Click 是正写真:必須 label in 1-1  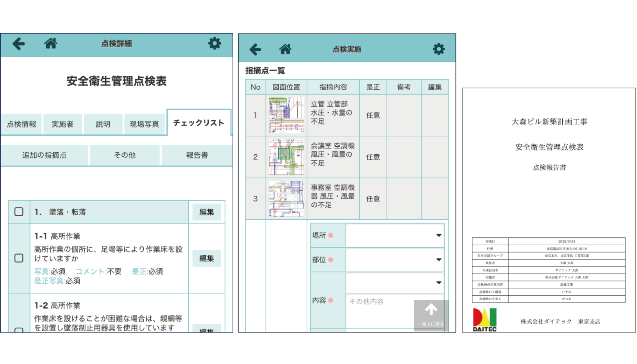57,281
